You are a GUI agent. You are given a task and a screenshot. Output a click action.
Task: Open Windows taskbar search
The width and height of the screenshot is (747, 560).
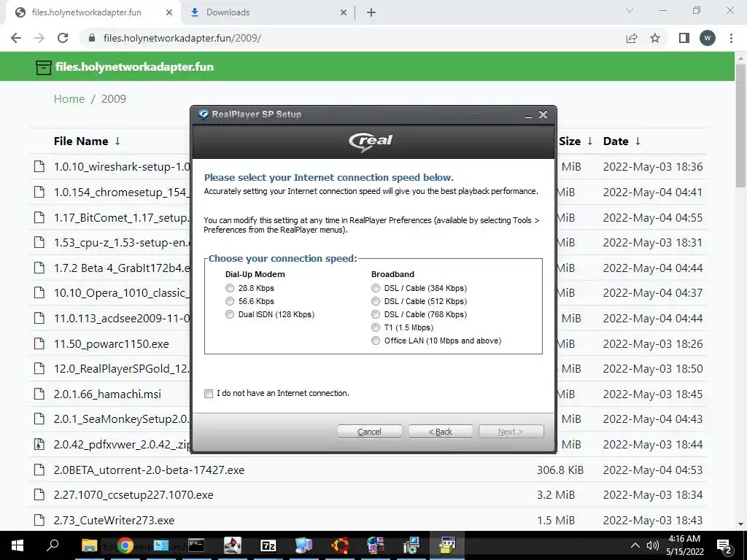tap(53, 545)
